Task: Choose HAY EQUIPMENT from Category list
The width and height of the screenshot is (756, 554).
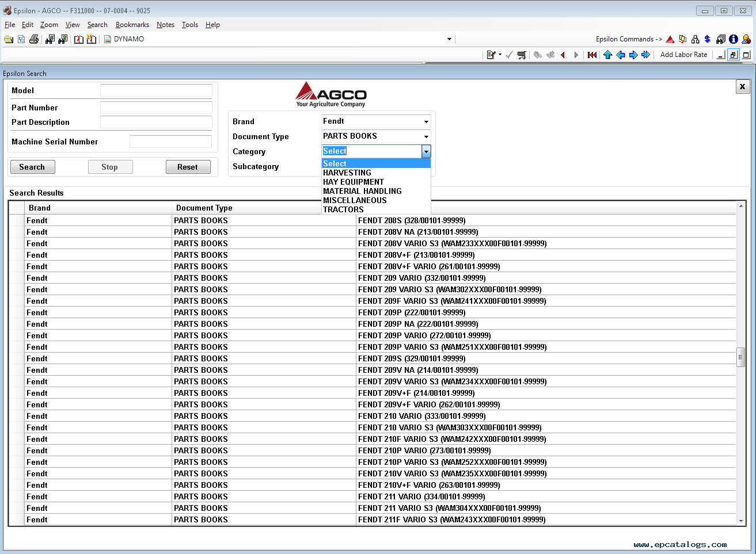Action: 376,182
